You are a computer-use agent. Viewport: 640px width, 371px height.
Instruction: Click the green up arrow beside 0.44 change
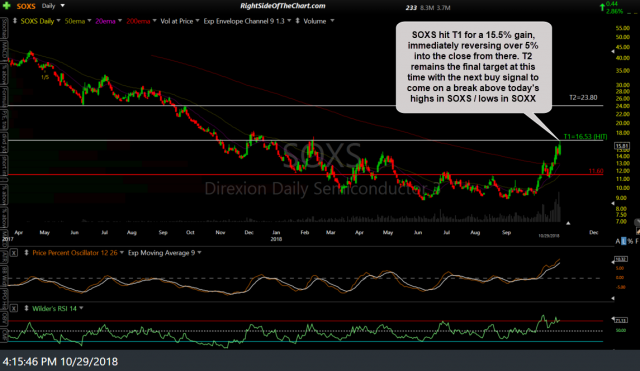(602, 7)
